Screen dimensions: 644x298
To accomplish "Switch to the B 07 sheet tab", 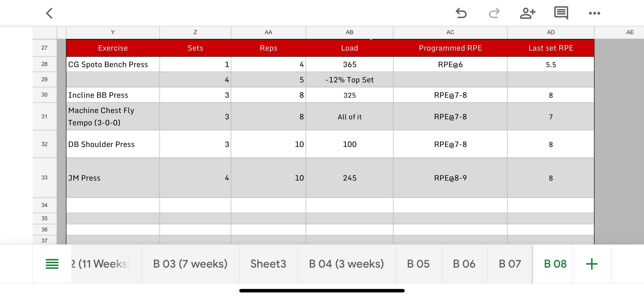I will pyautogui.click(x=510, y=264).
